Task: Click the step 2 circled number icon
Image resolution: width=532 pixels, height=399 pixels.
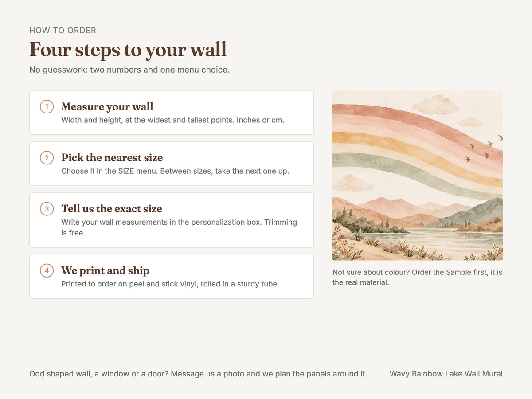Action: pyautogui.click(x=47, y=158)
